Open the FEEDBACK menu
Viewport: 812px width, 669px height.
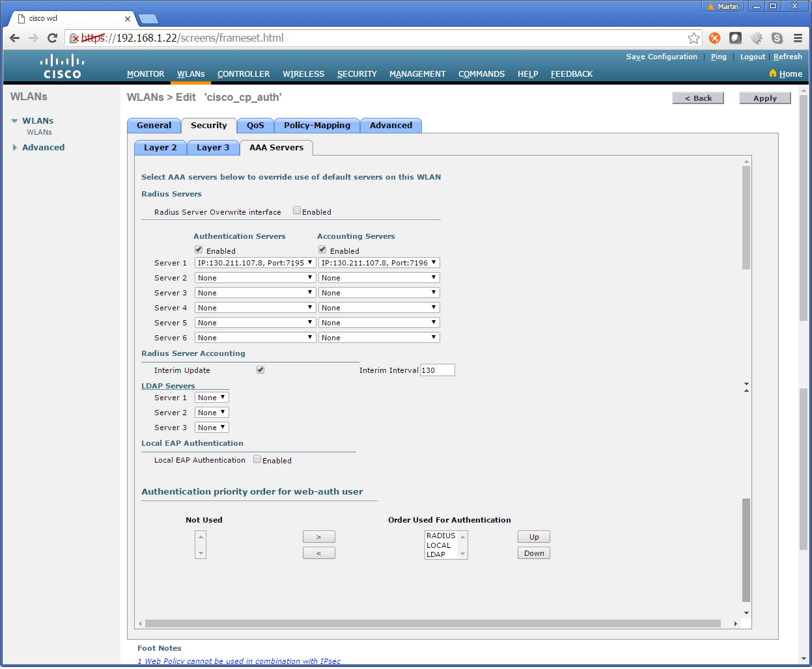pyautogui.click(x=572, y=74)
